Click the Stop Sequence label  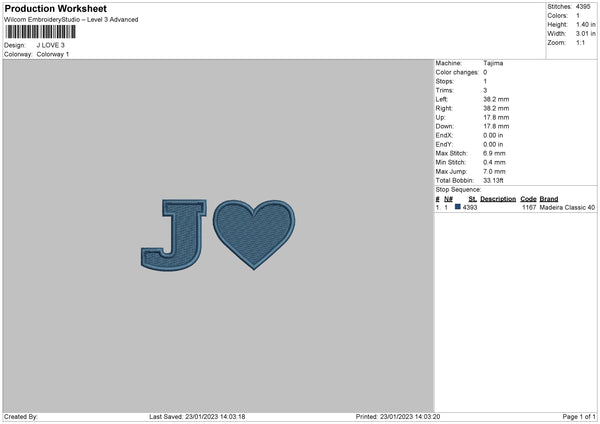(x=458, y=188)
